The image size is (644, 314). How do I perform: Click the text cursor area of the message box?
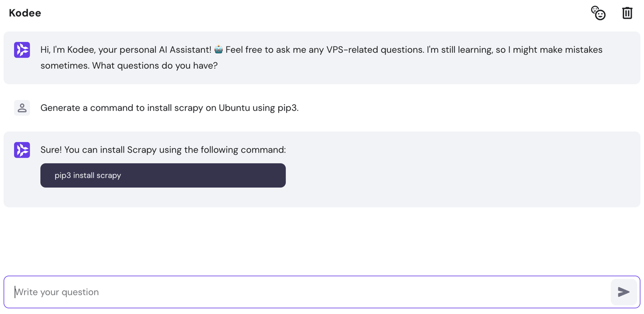point(57,292)
